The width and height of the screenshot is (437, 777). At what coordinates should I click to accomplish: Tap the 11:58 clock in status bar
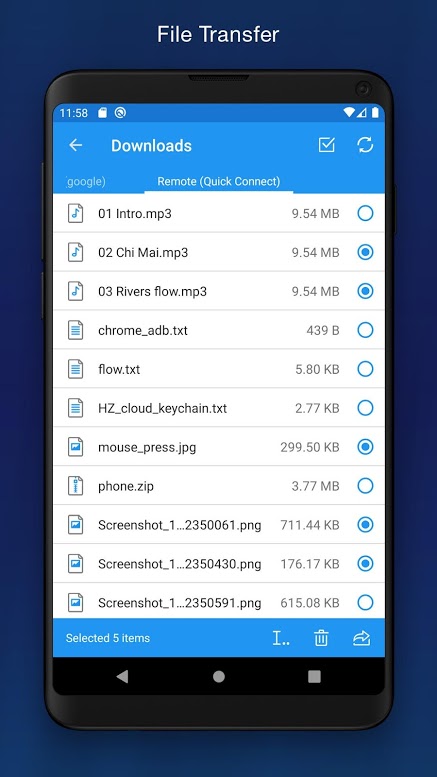tap(73, 113)
